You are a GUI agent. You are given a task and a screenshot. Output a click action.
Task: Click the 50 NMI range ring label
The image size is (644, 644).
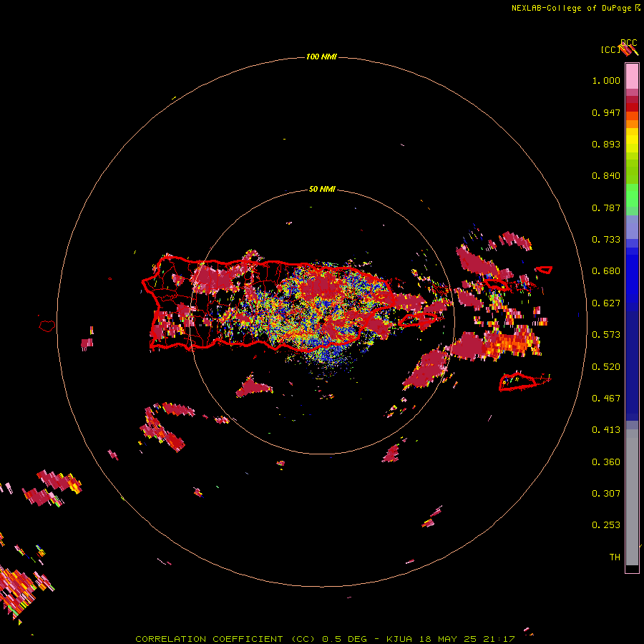[x=322, y=190]
